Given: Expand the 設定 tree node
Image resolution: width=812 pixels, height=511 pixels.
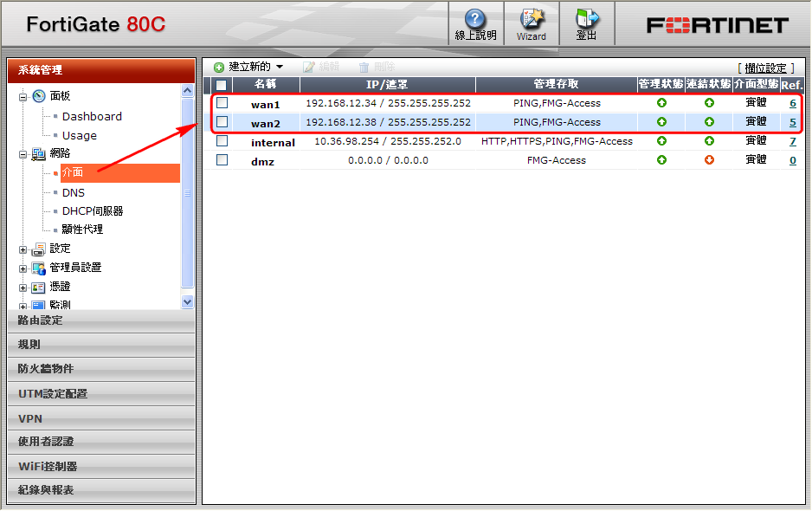Looking at the screenshot, I should click(23, 249).
